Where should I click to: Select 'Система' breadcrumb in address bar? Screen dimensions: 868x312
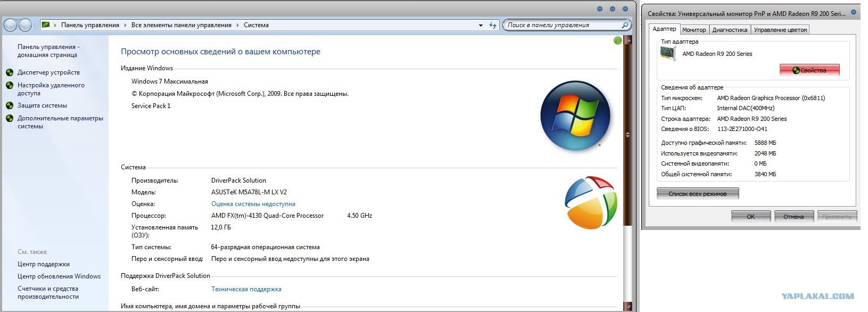point(256,25)
